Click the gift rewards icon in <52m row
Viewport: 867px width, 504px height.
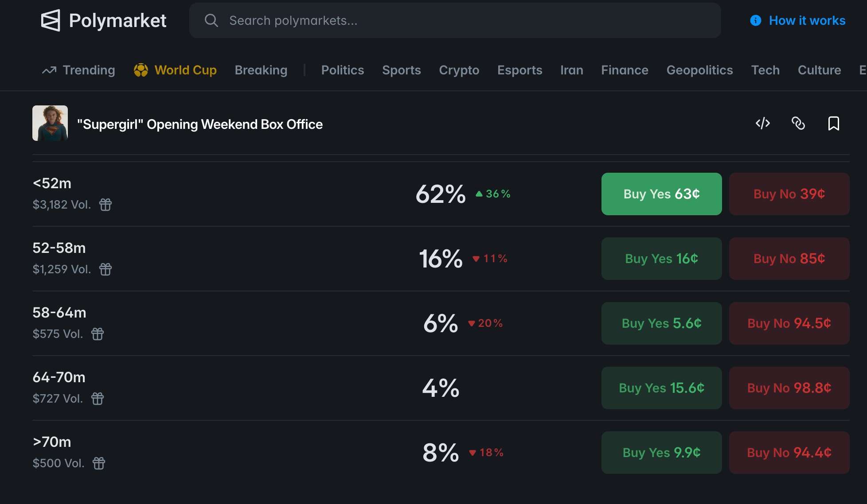[x=105, y=205]
